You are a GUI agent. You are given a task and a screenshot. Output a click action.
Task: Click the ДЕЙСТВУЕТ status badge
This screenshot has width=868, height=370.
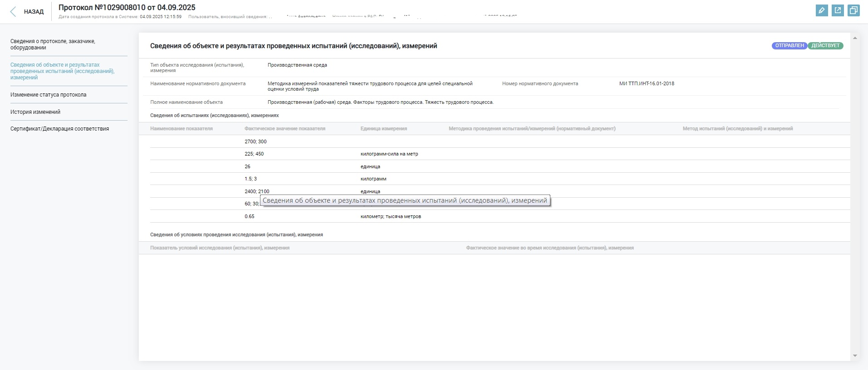tap(825, 46)
